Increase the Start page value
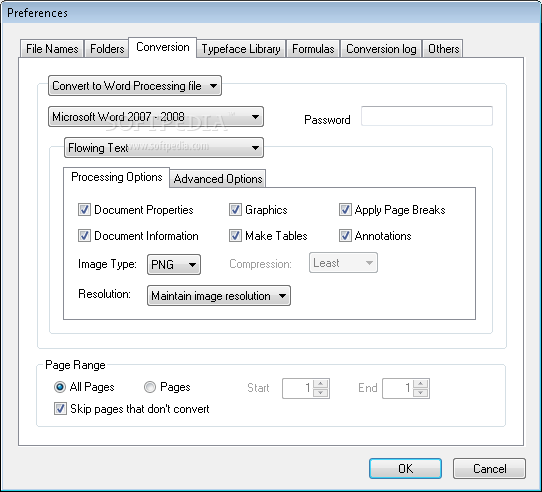542x492 pixels. click(321, 383)
